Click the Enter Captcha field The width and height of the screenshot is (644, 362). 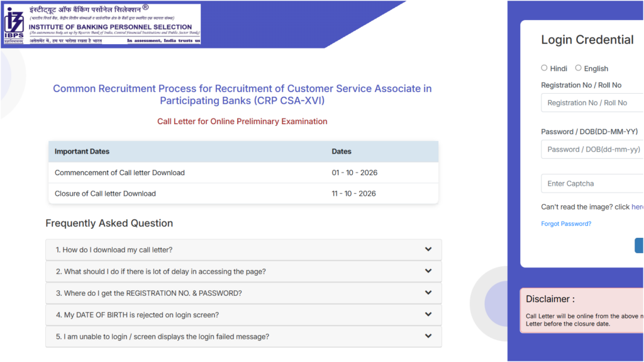(x=592, y=183)
